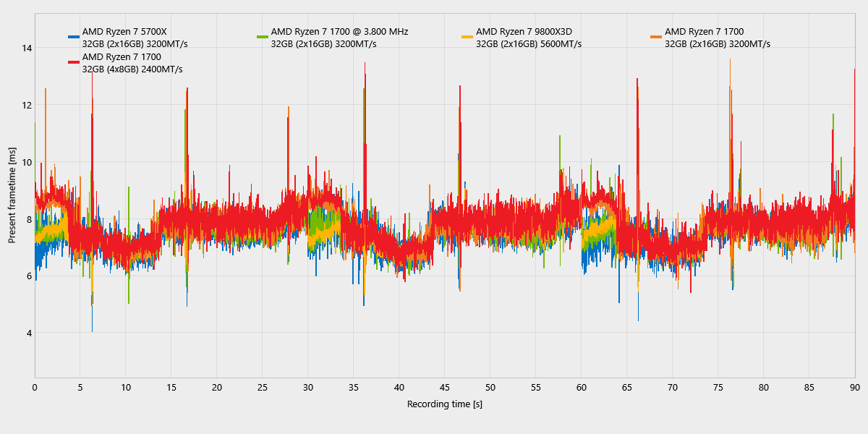Click the red Ryzen 7 1700 2400MT/s swatch
Screen dimensions: 868x434
74,62
